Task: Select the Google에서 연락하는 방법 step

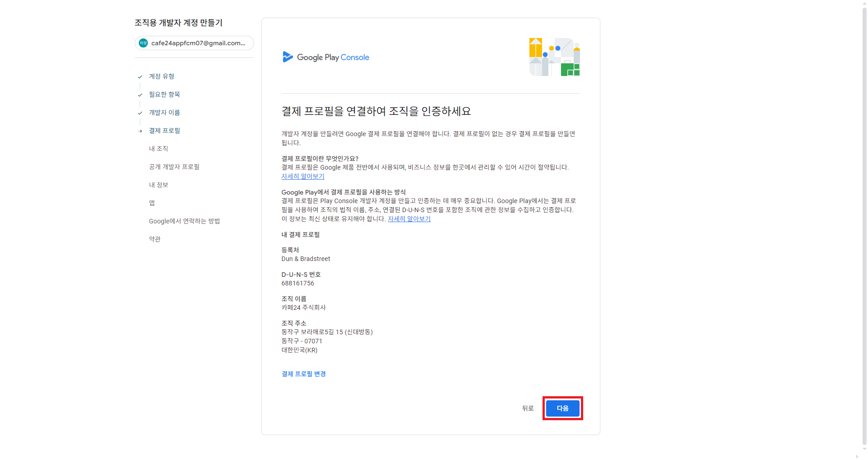Action: [184, 221]
